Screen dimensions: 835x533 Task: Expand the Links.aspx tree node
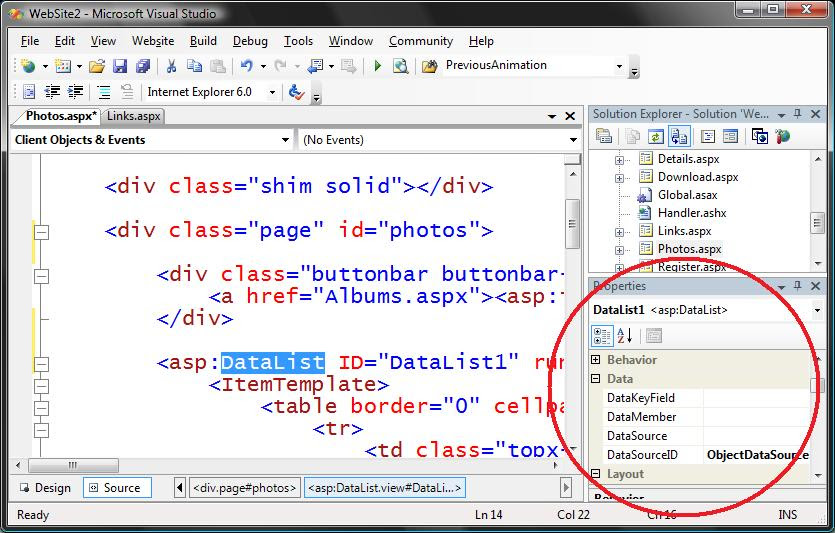pyautogui.click(x=619, y=232)
